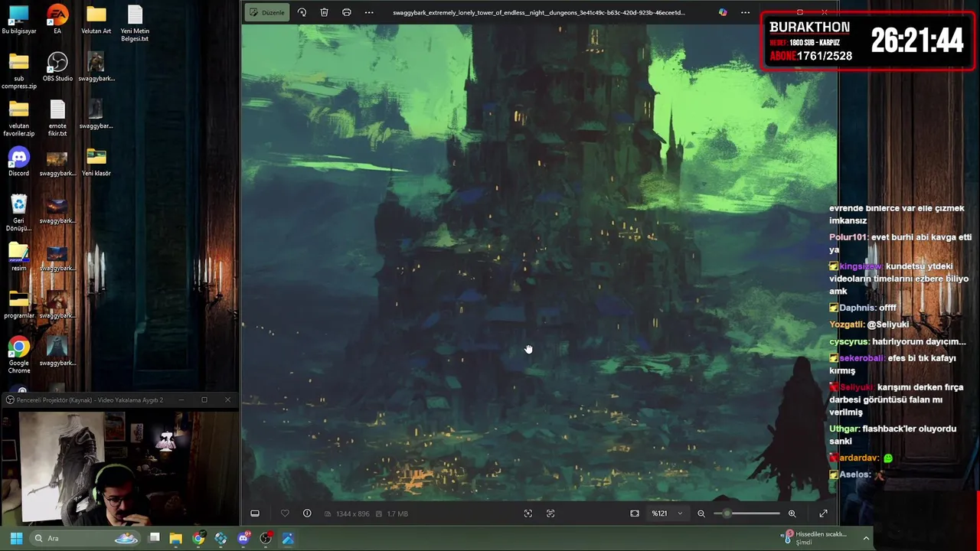
Task: Mark the image as favorite with heart icon
Action: click(x=285, y=514)
